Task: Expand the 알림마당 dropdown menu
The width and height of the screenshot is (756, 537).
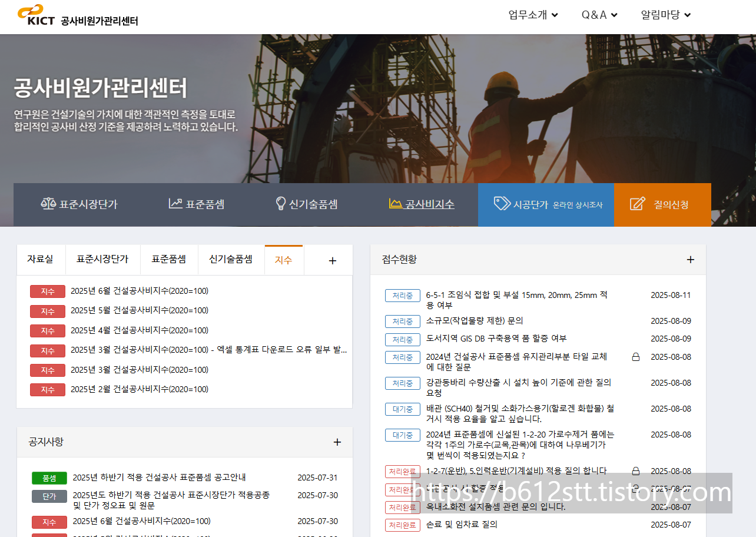Action: pyautogui.click(x=666, y=15)
